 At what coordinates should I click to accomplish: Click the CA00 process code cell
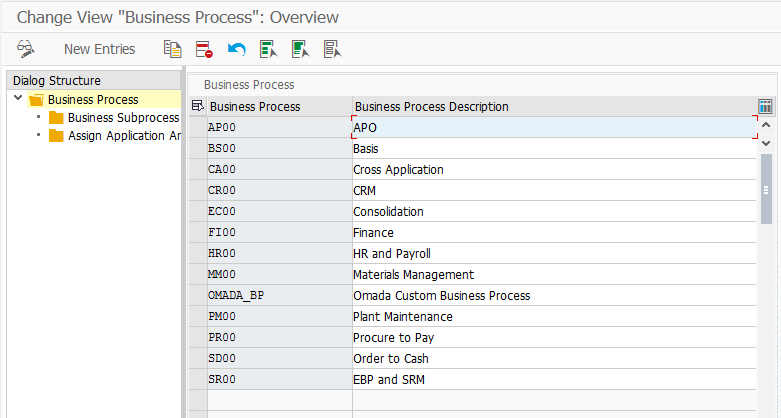279,169
